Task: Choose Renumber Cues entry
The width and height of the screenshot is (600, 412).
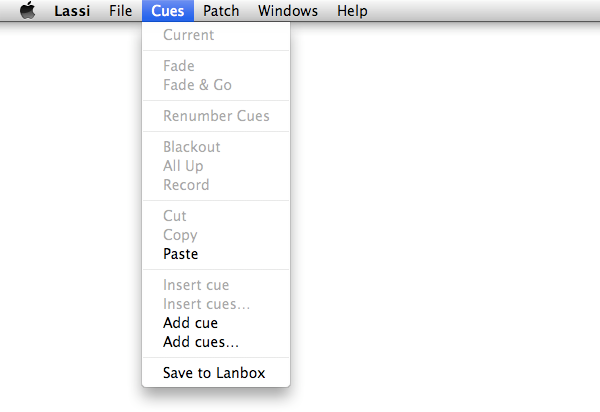Action: pos(216,116)
